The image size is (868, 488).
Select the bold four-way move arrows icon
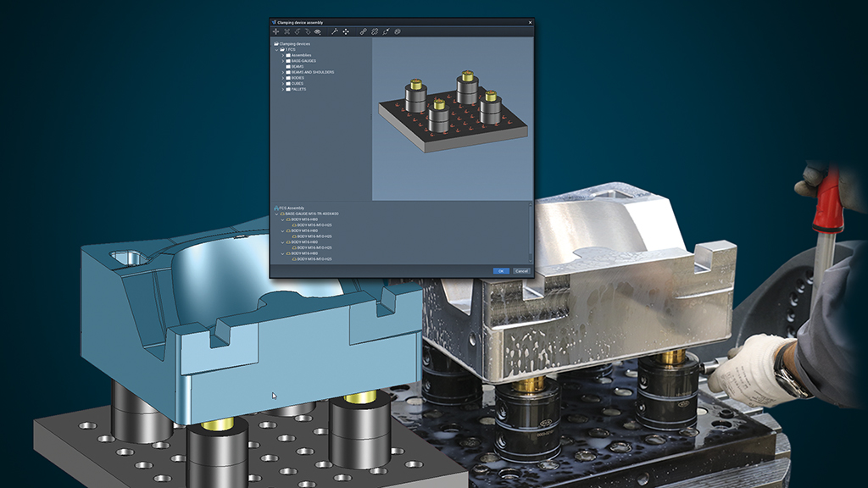(346, 31)
